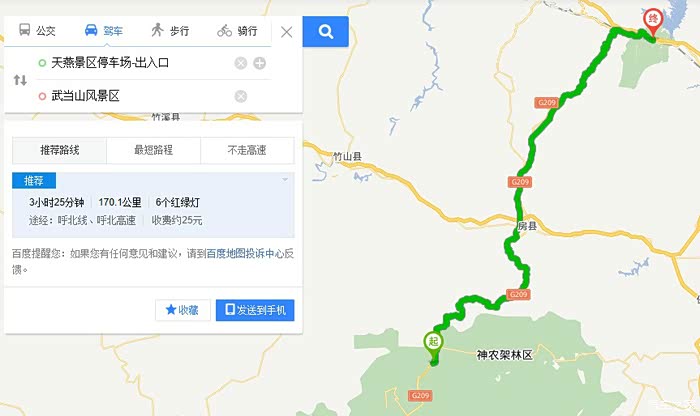Click the red 终 destination marker

point(653,22)
